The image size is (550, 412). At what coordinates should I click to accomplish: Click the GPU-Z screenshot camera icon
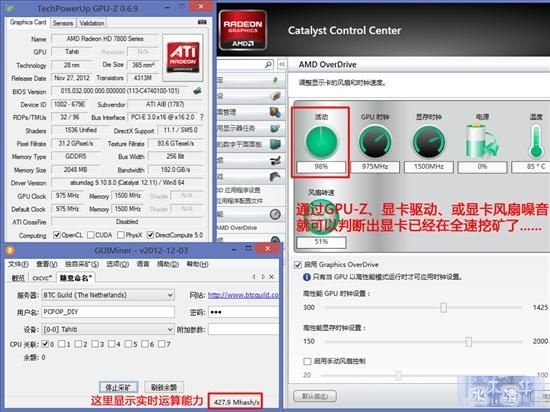pos(202,22)
